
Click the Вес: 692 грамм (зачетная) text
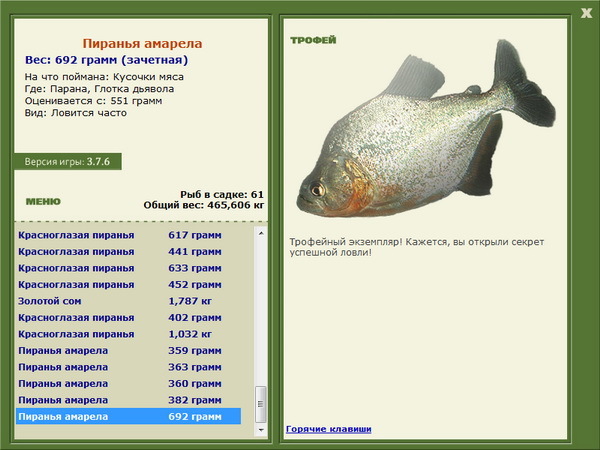(106, 60)
